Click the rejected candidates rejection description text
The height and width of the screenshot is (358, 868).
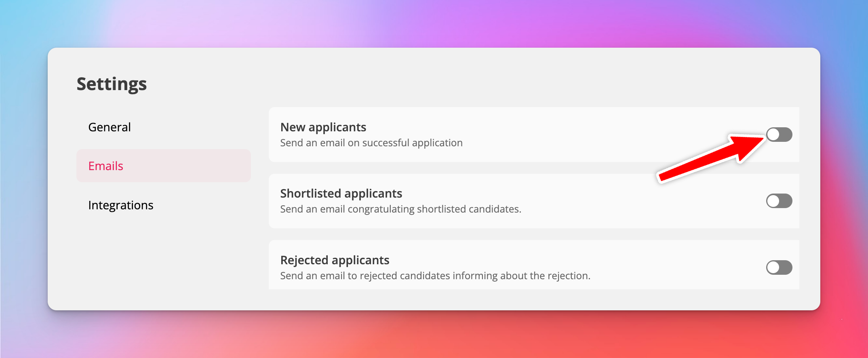pyautogui.click(x=435, y=276)
